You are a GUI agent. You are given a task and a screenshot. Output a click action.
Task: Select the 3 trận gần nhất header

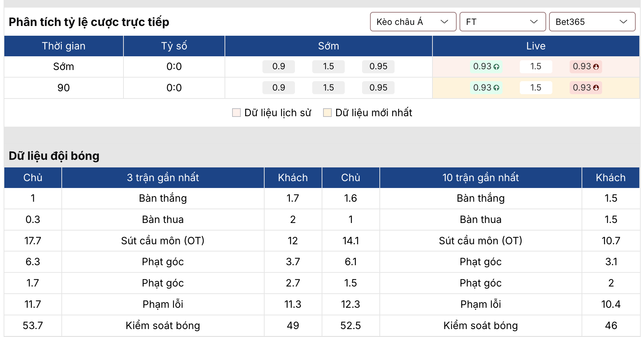163,178
